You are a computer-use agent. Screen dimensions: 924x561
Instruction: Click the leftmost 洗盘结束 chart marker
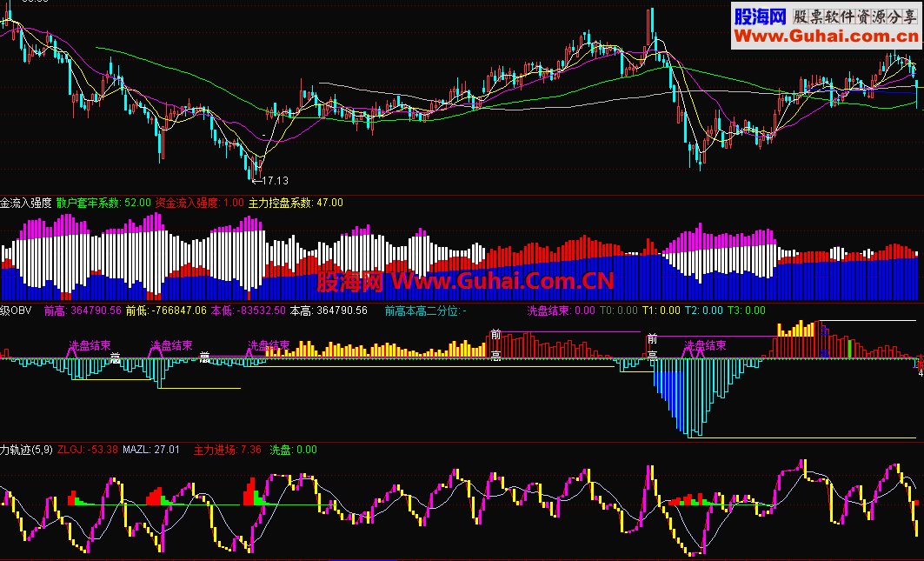90,345
